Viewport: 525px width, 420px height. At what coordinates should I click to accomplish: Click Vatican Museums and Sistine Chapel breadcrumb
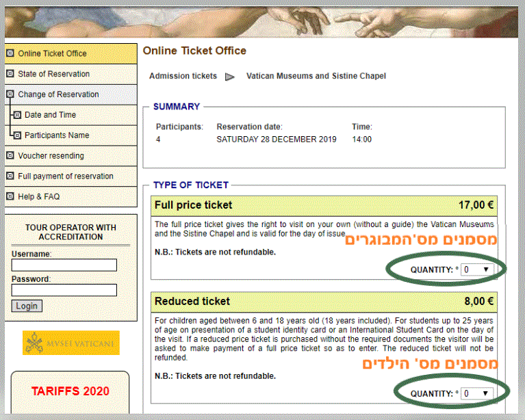[316, 76]
